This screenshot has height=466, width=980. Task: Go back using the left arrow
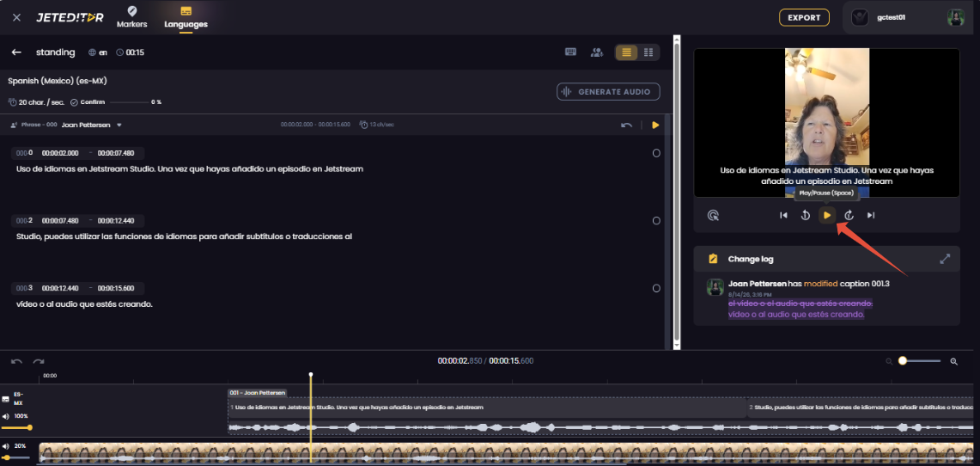(17, 52)
